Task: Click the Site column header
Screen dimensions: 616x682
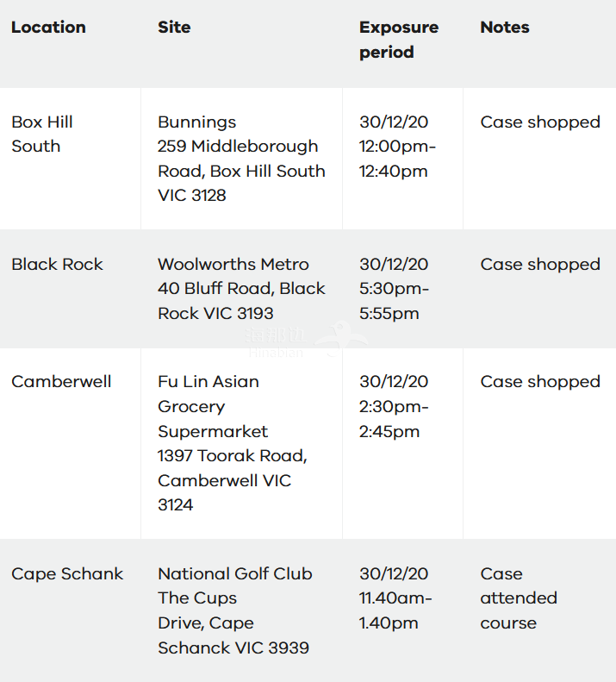Action: tap(174, 28)
